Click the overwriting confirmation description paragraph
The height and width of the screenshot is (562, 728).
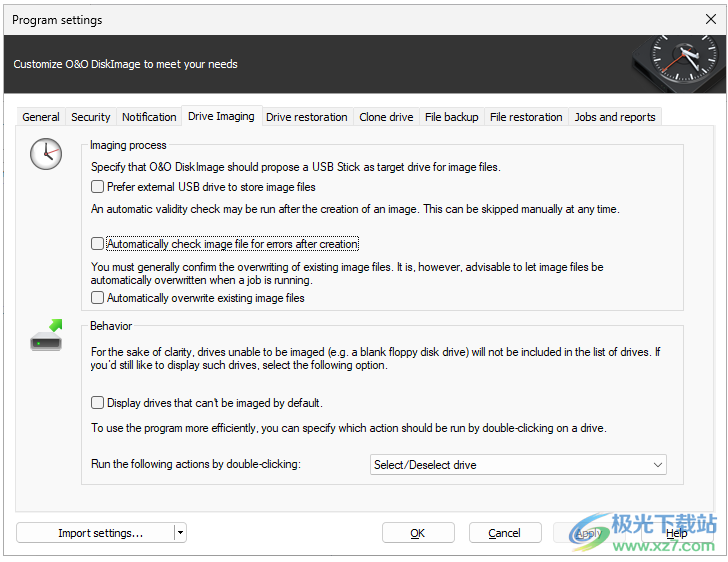[347, 274]
